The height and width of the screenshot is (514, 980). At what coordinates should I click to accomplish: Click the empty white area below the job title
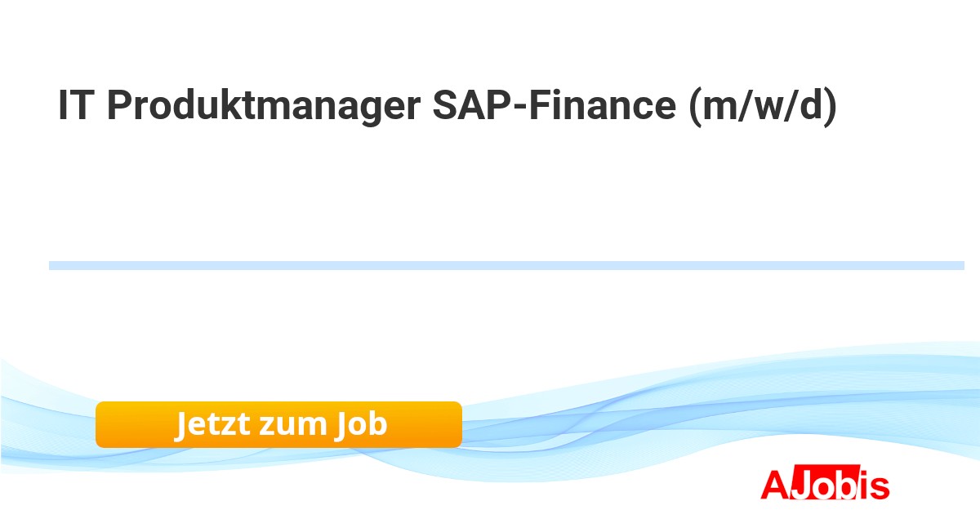(490, 196)
